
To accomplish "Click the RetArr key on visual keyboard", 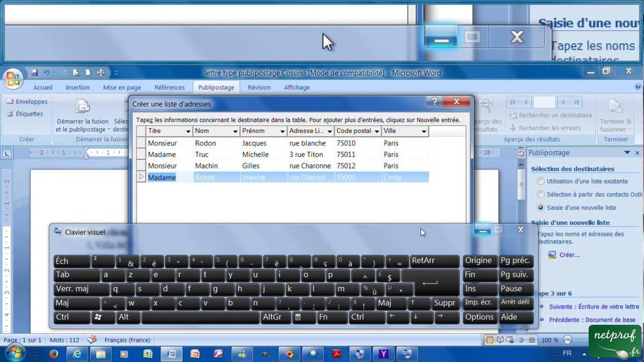I will pyautogui.click(x=435, y=261).
